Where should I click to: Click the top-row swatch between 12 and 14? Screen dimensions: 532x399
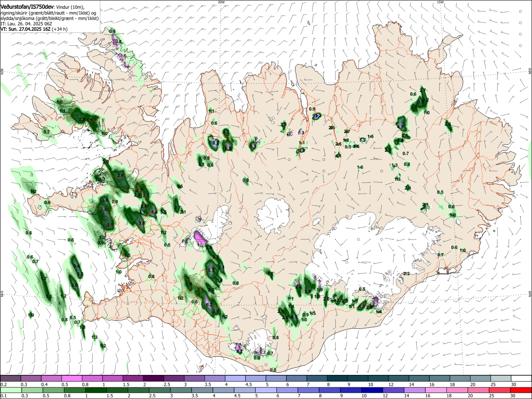(399, 379)
